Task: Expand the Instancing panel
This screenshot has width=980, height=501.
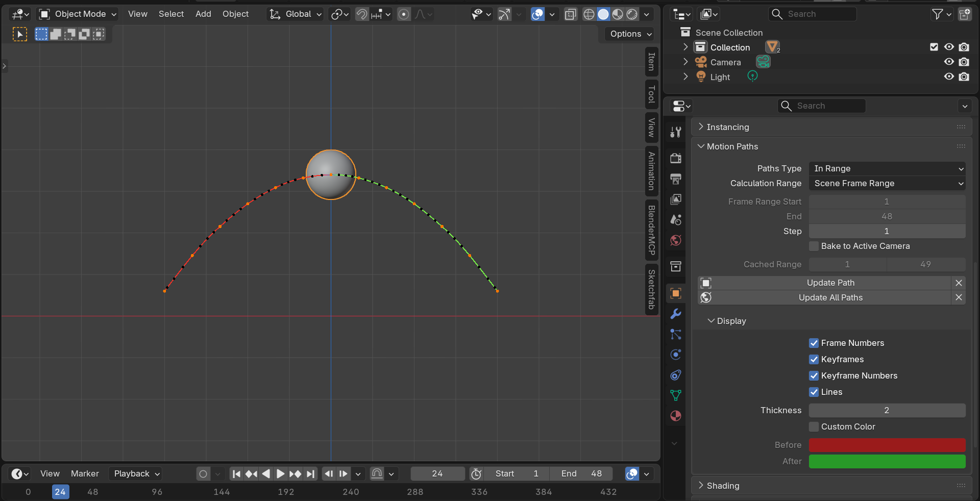Action: pyautogui.click(x=701, y=127)
